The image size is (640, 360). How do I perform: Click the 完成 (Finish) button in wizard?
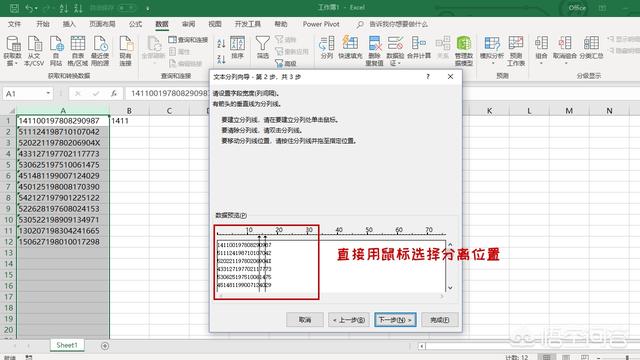440,320
